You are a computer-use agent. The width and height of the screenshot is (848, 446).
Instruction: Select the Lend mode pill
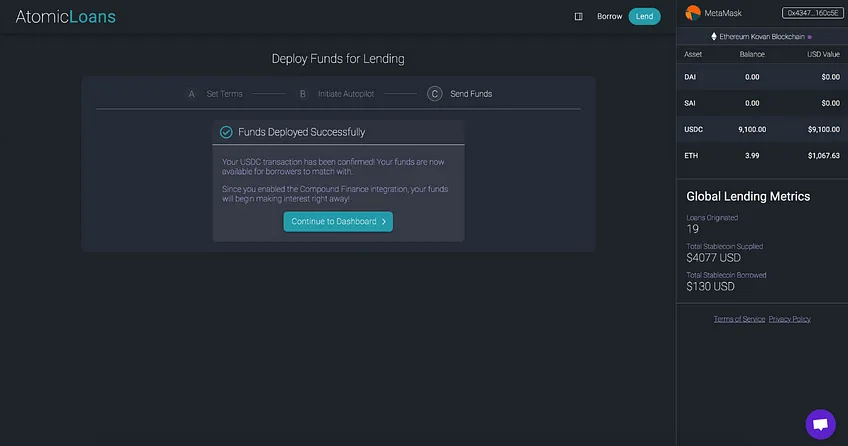(644, 17)
